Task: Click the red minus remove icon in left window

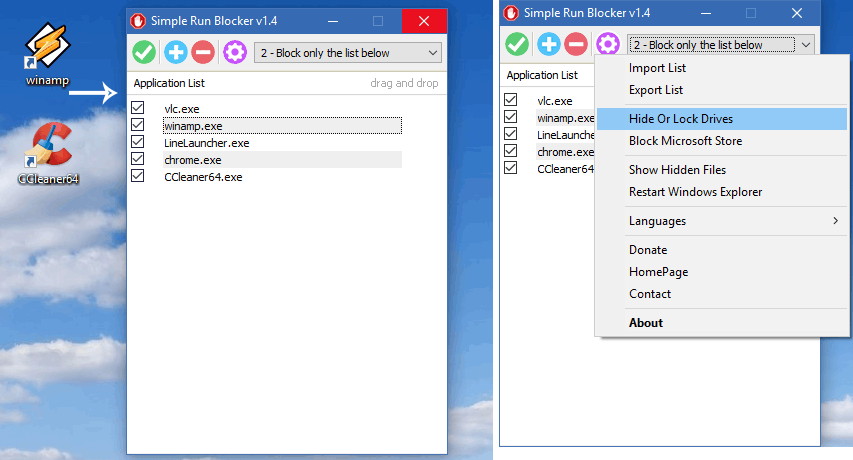Action: pyautogui.click(x=203, y=52)
